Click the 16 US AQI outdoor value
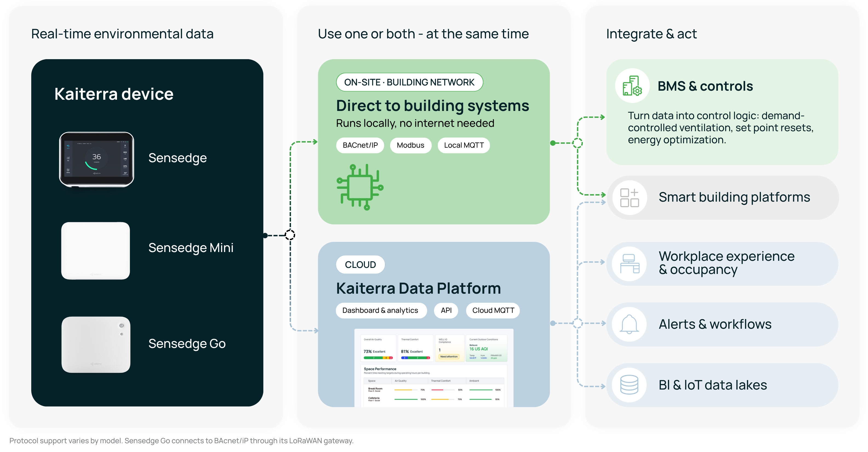Screen dimensions: 868x452 click(478, 349)
